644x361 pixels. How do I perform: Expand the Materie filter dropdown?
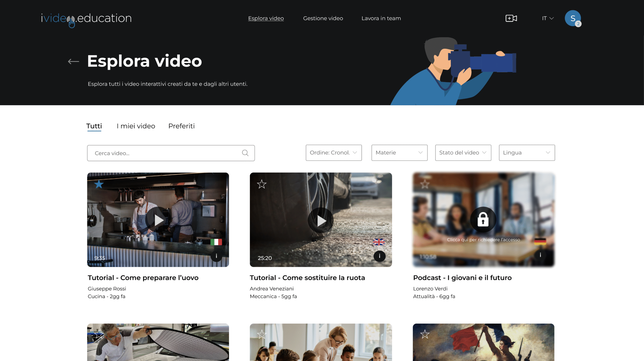pos(399,153)
